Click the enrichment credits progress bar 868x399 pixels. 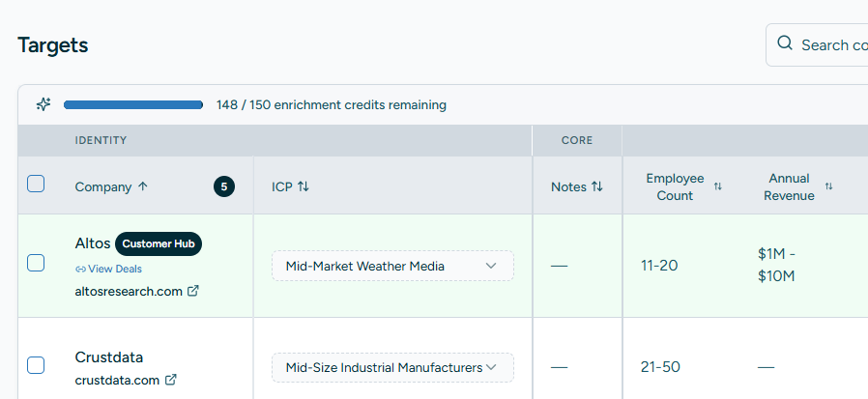tap(133, 104)
